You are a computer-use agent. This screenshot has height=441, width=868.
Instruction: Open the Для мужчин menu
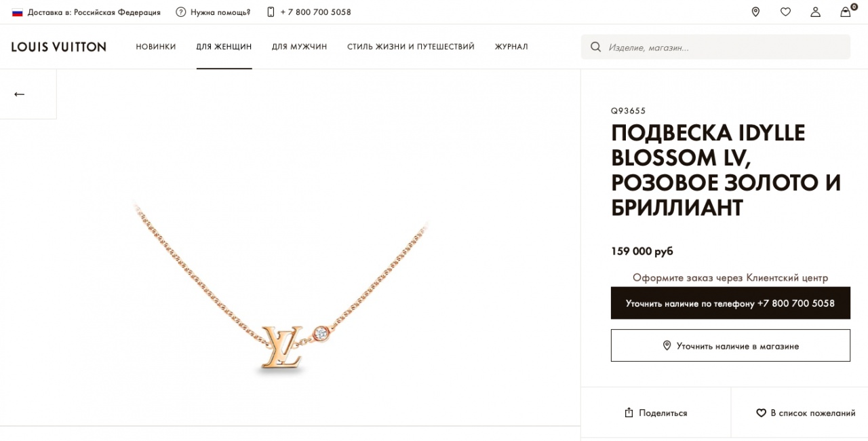(299, 47)
